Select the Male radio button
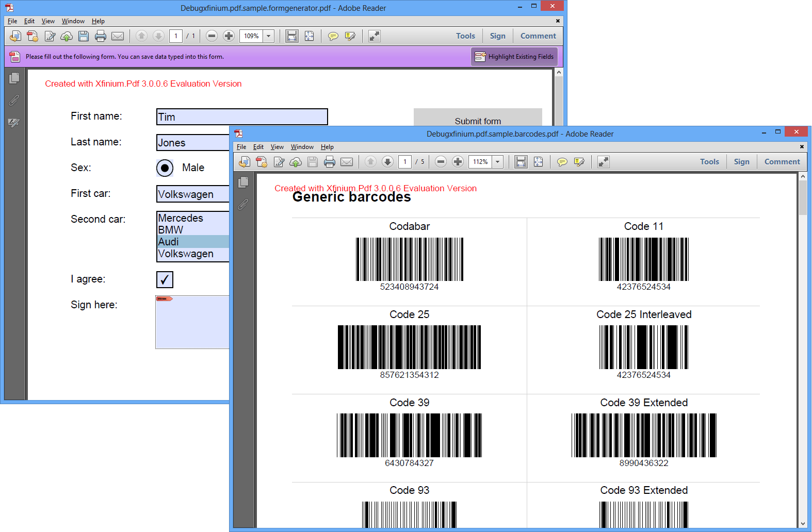This screenshot has height=532, width=812. [x=165, y=168]
